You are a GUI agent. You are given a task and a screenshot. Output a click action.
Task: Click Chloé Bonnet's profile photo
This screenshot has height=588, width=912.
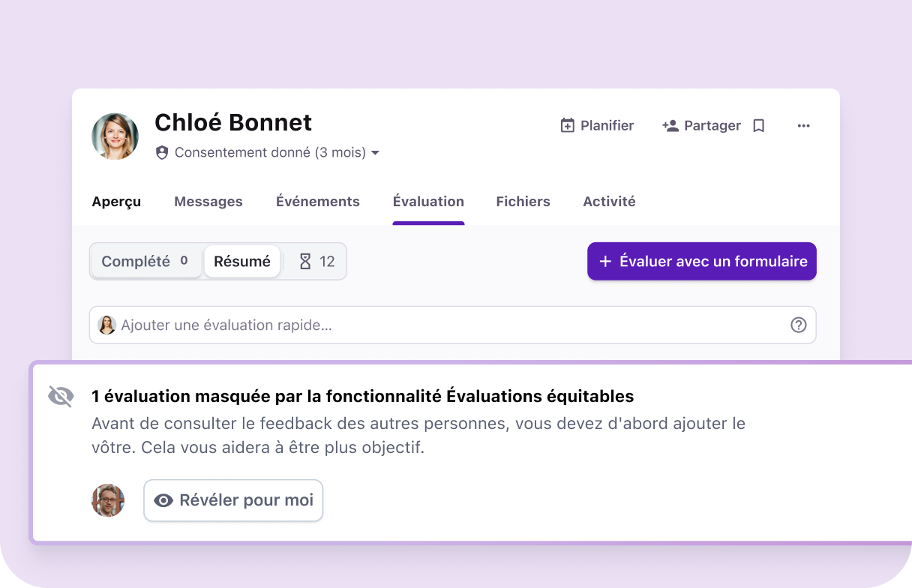(x=115, y=136)
